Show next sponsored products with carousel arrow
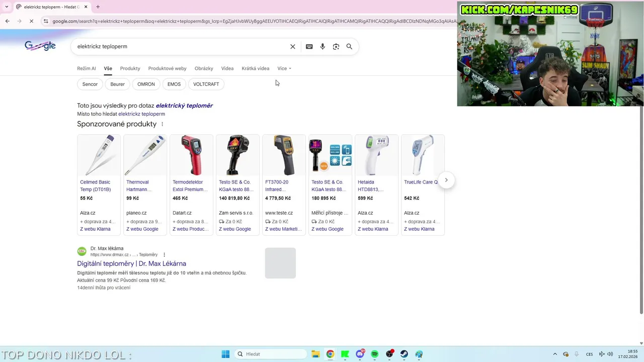644x362 pixels. coord(446,180)
